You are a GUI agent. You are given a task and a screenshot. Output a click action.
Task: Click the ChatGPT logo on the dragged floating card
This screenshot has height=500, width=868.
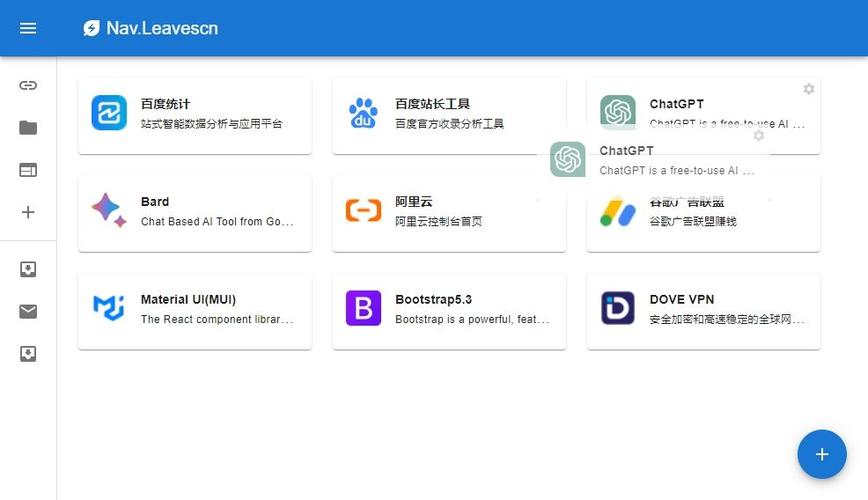click(x=567, y=159)
